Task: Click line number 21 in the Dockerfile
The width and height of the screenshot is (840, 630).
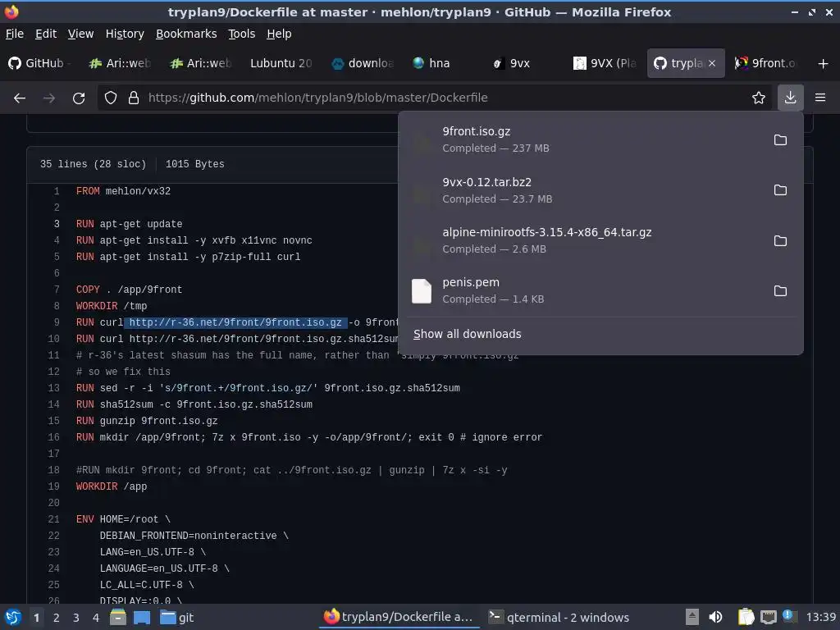Action: pos(53,519)
